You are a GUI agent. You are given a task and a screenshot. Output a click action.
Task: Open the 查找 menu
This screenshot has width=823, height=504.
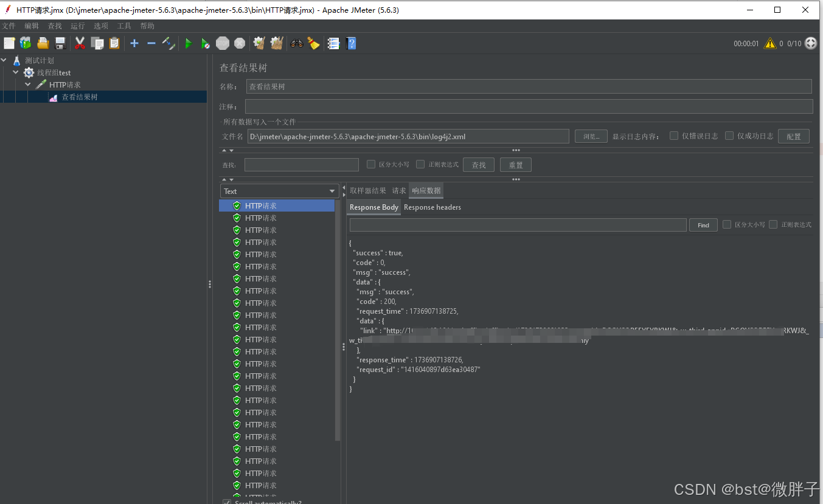(55, 26)
